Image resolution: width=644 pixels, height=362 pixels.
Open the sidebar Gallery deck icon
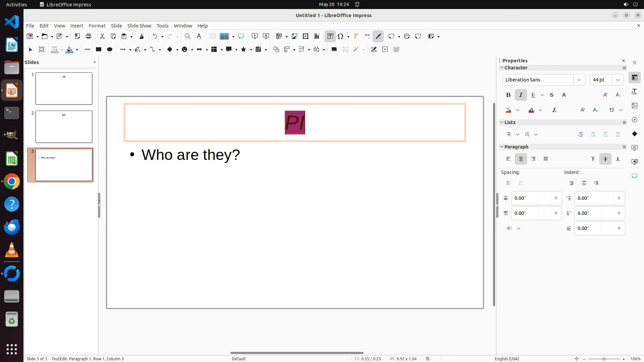coord(634,106)
